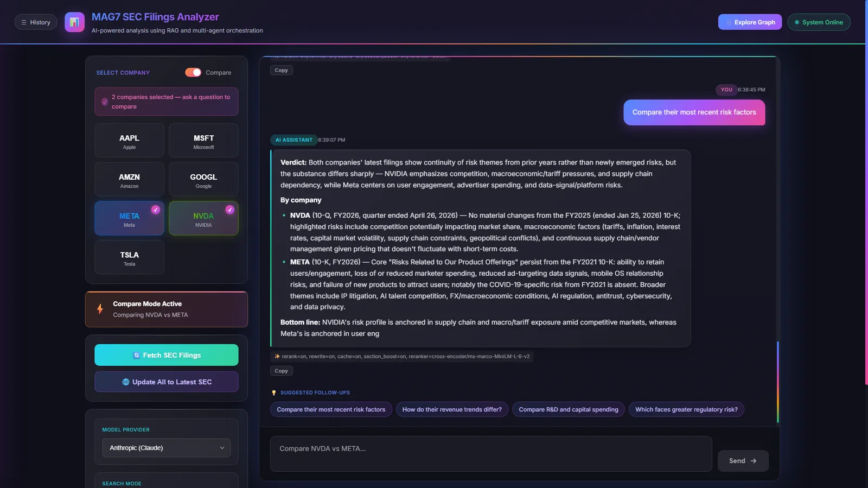Screen dimensions: 868x488
Task: Click the lightbulb Suggested Follow-ups icon
Action: [274, 392]
